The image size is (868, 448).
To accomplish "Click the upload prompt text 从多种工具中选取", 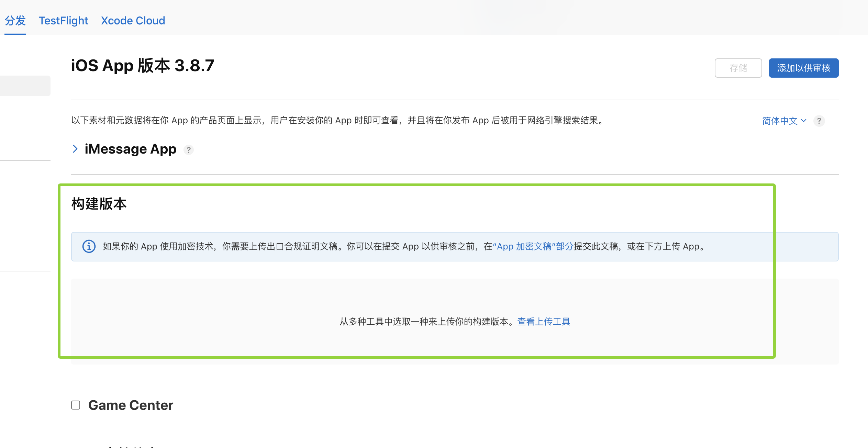I will point(426,322).
